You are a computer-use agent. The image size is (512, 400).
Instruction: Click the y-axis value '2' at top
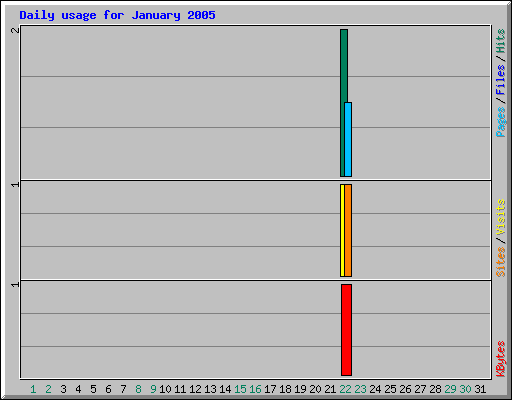15,30
